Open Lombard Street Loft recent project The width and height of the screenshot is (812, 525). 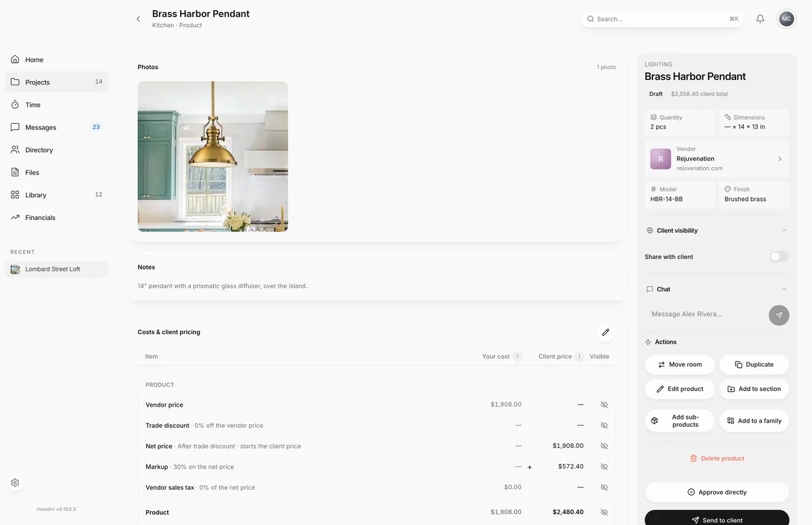pyautogui.click(x=56, y=269)
